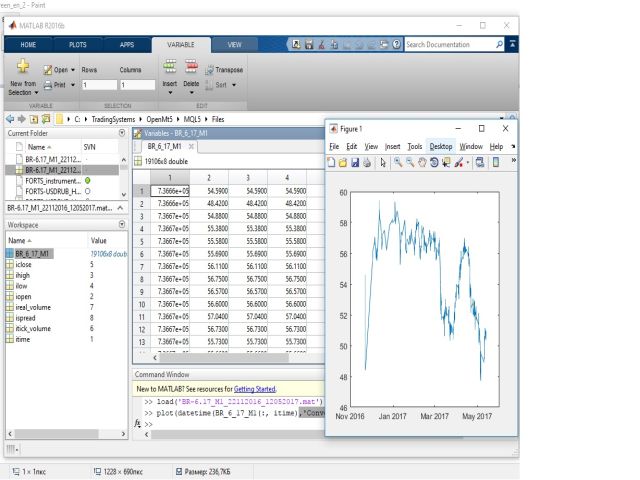Click the Columns selection input field

(x=138, y=85)
